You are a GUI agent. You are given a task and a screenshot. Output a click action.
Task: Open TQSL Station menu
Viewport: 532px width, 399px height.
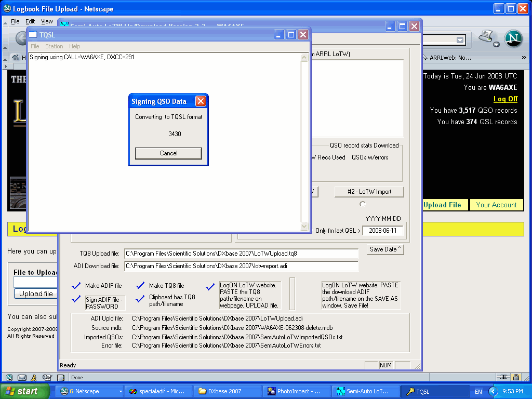click(54, 46)
